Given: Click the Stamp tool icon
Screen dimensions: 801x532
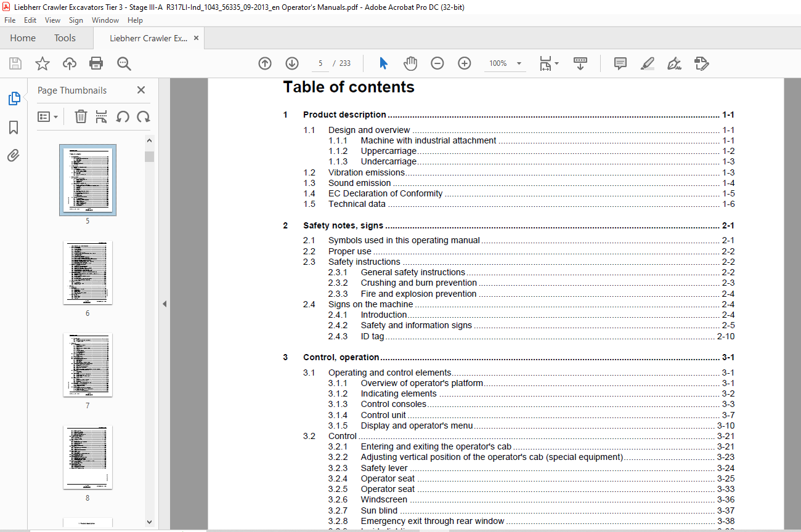Looking at the screenshot, I should (x=701, y=63).
